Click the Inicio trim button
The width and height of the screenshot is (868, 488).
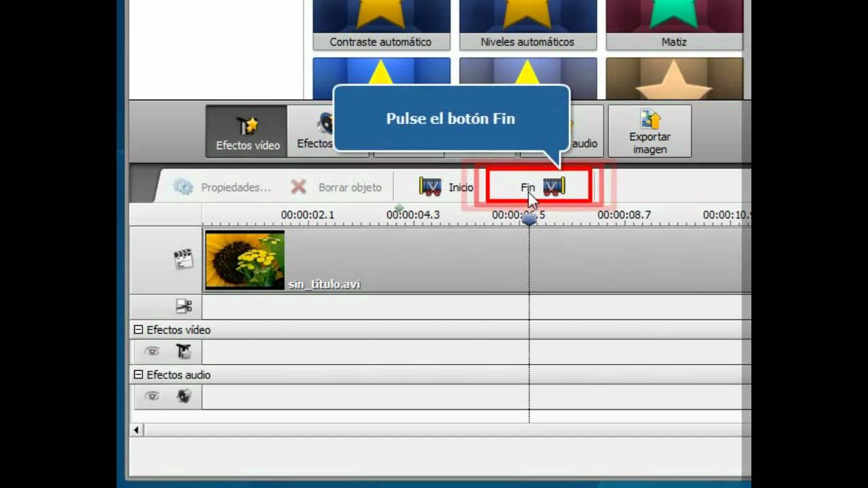click(446, 187)
